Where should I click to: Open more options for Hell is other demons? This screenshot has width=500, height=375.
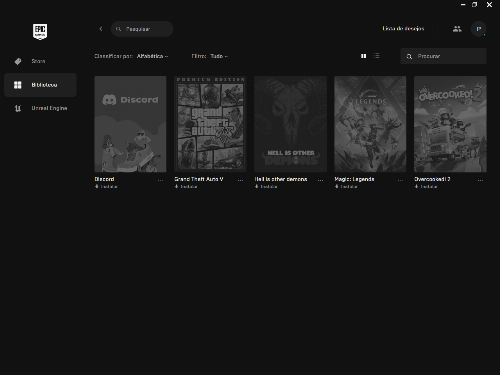tap(320, 180)
